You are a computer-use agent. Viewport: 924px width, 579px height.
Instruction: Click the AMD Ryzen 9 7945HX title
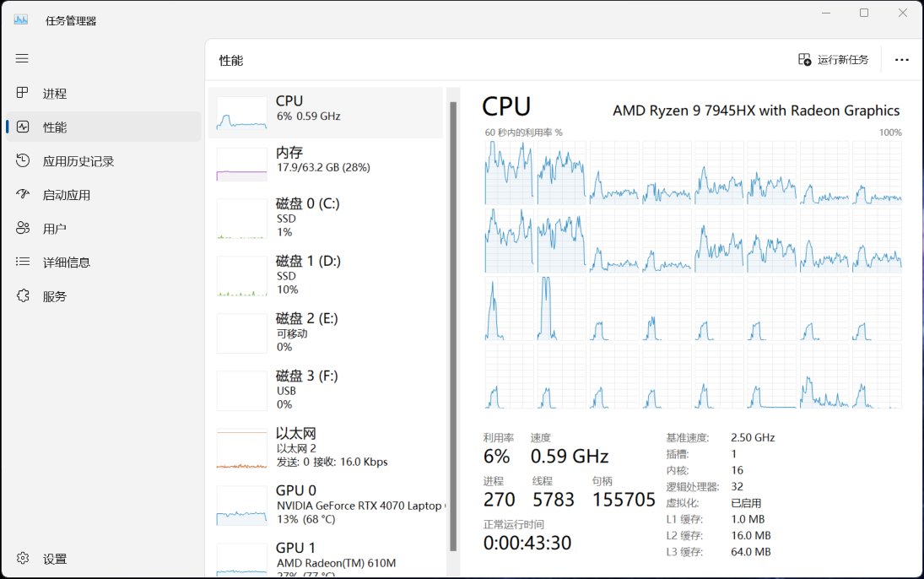(756, 111)
